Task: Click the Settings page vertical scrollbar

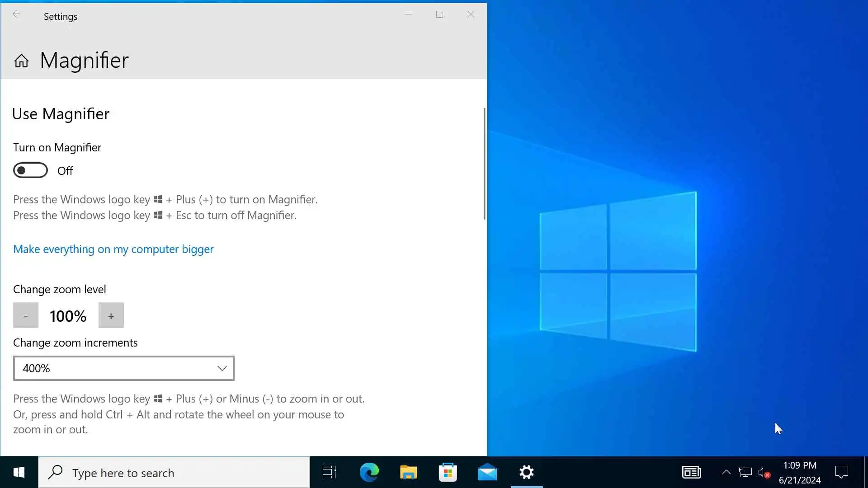Action: 484,164
